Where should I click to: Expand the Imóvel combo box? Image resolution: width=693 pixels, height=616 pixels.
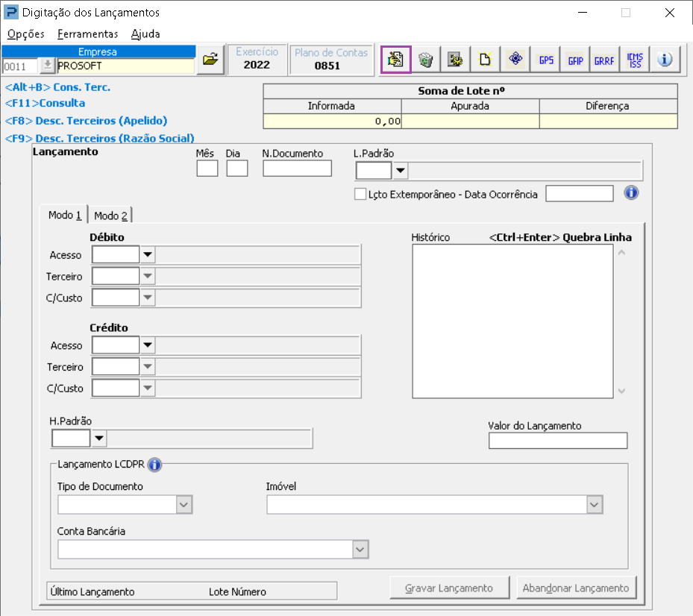click(594, 506)
